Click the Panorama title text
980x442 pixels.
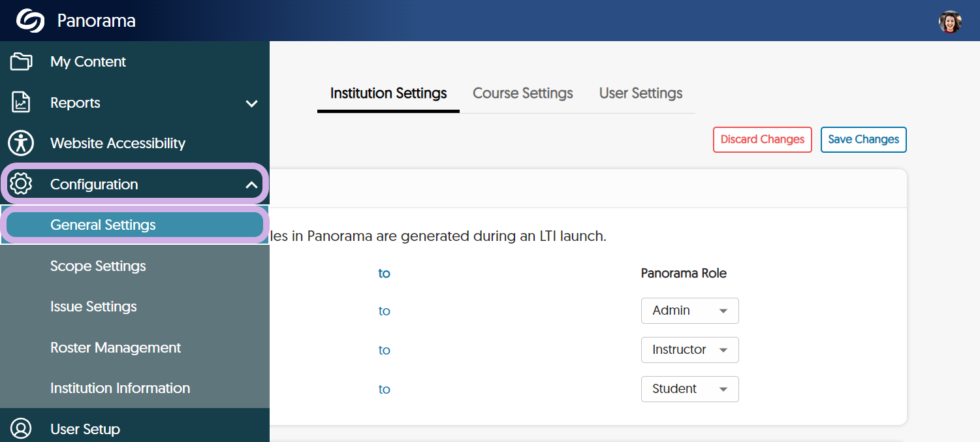[97, 21]
